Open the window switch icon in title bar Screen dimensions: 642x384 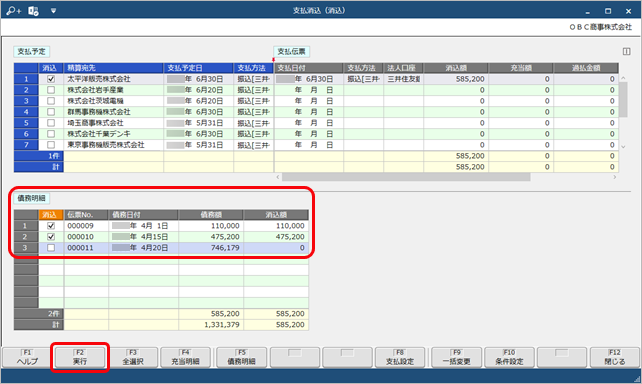[33, 11]
